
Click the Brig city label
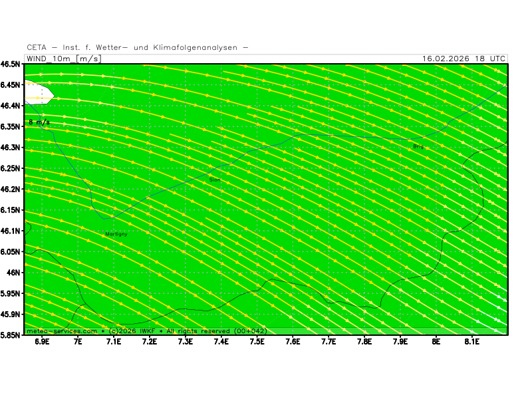(418, 146)
